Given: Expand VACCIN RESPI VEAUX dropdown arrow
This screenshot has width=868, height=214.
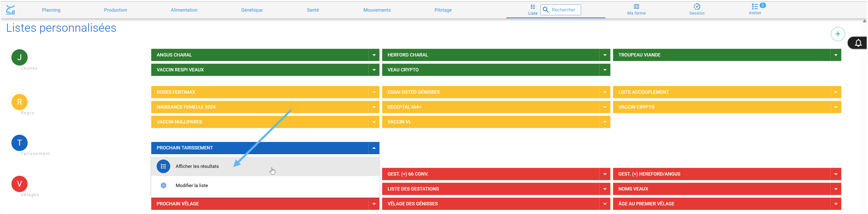Looking at the screenshot, I should pos(374,70).
